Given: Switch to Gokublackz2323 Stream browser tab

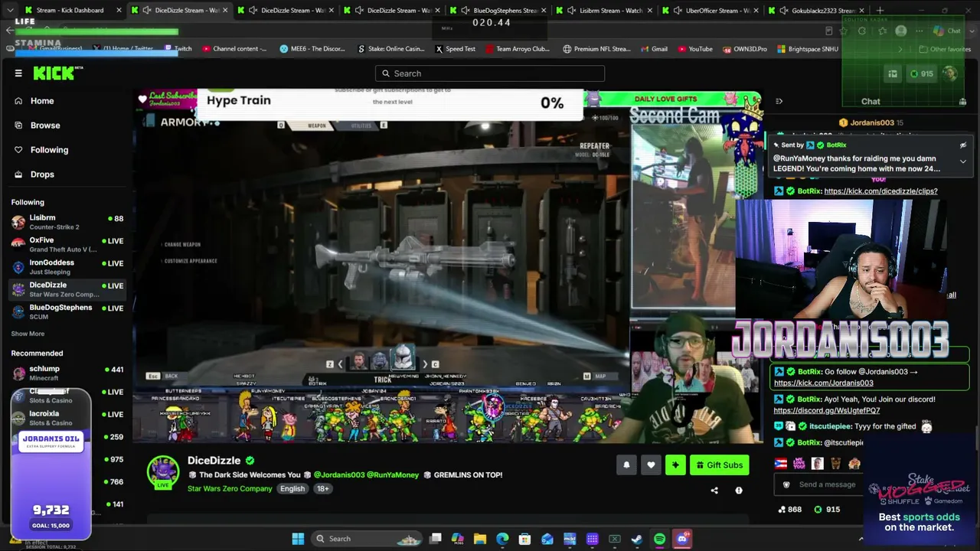Looking at the screenshot, I should pyautogui.click(x=818, y=10).
